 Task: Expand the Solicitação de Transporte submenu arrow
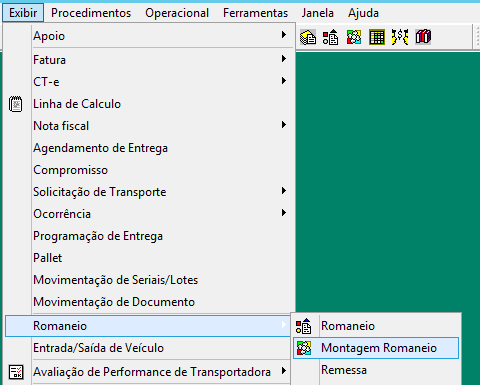click(284, 191)
